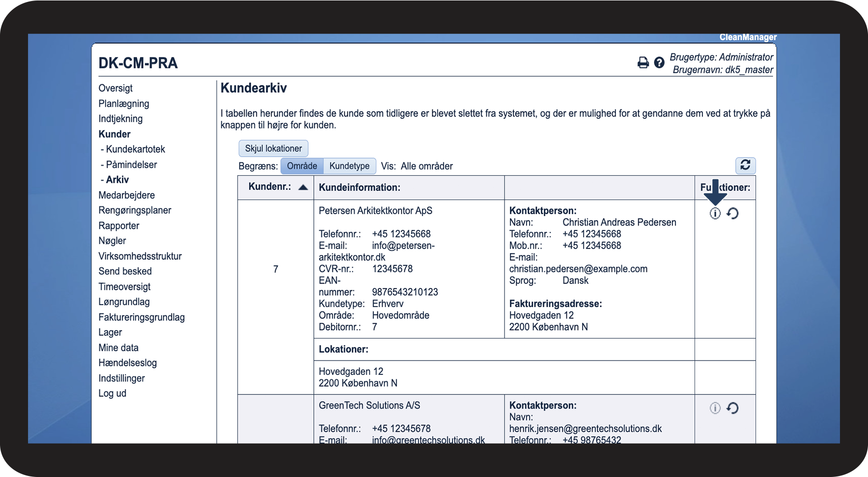This screenshot has width=868, height=477.
Task: Sort by Kundenr. using the arrow
Action: click(303, 187)
